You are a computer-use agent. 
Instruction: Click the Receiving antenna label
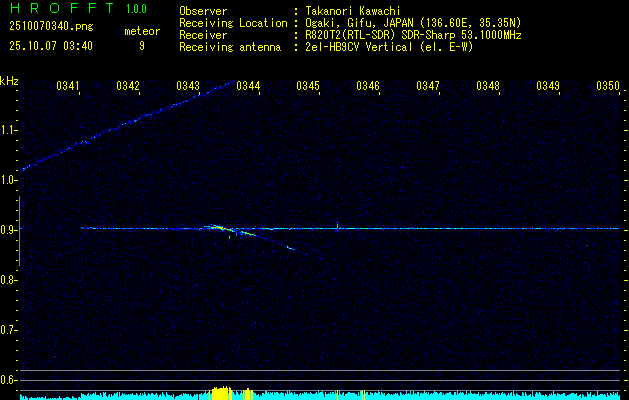point(230,47)
